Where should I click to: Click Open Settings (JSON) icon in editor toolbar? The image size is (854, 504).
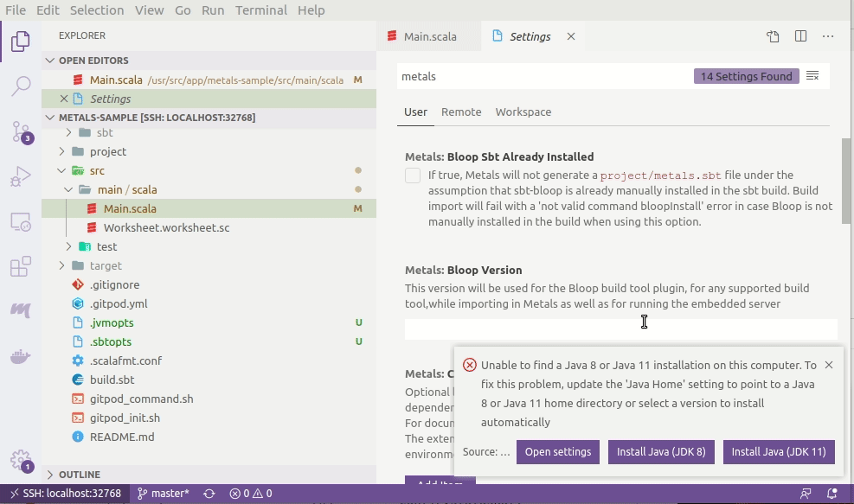point(773,36)
